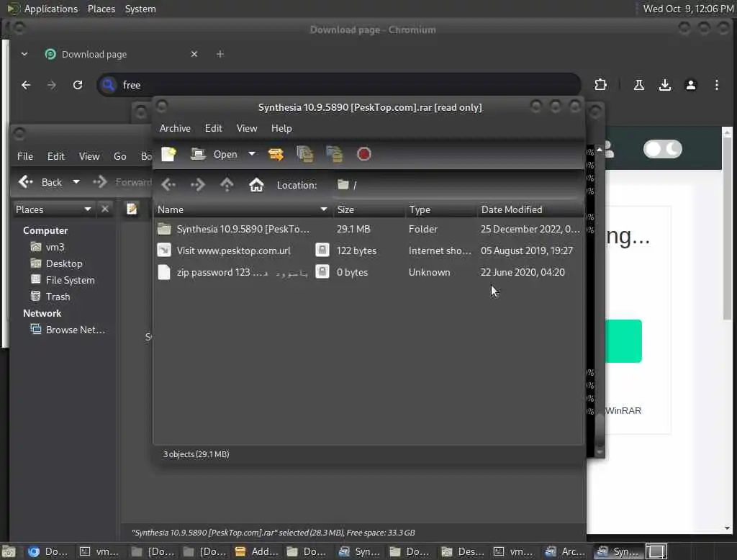Open the file manager File menu
737x560 pixels.
click(x=25, y=156)
